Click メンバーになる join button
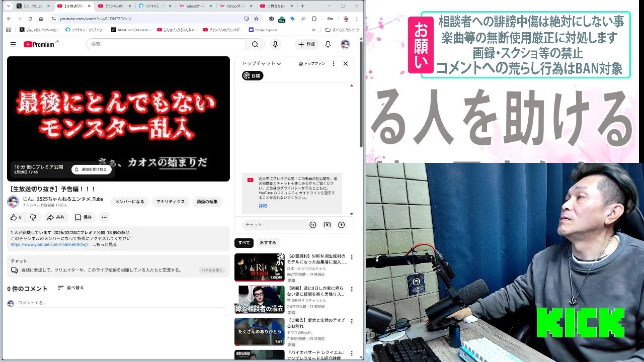Viewport: 644px width, 362px height. tap(130, 202)
